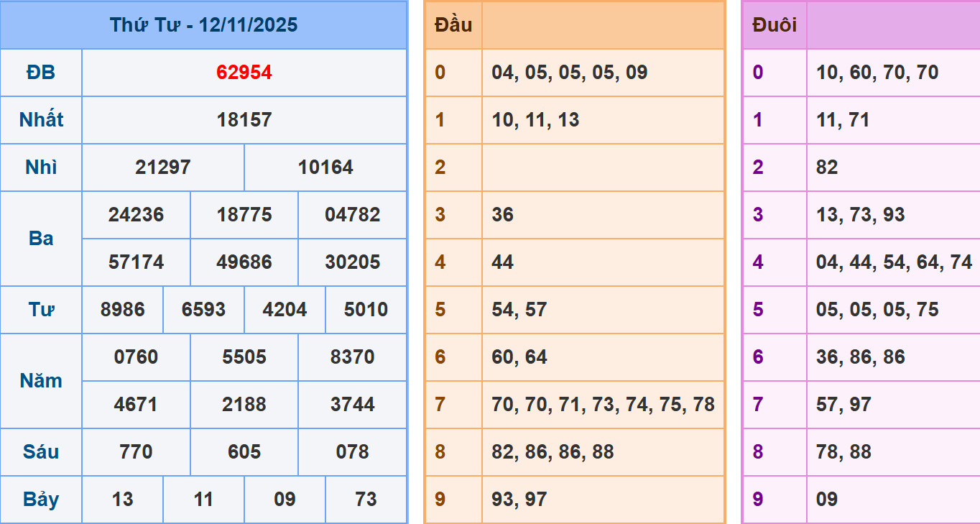
Task: Select Đầu row 7 numbers list
Action: pyautogui.click(x=603, y=405)
